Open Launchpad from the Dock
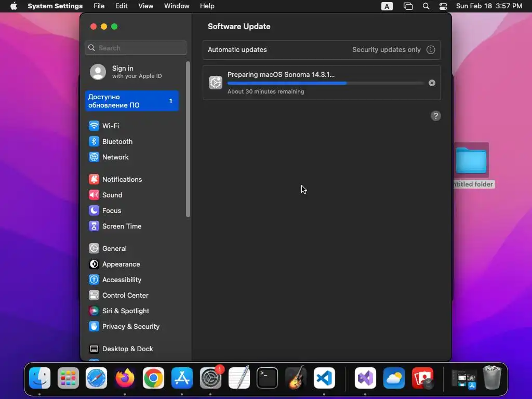This screenshot has height=399, width=532. 68,378
